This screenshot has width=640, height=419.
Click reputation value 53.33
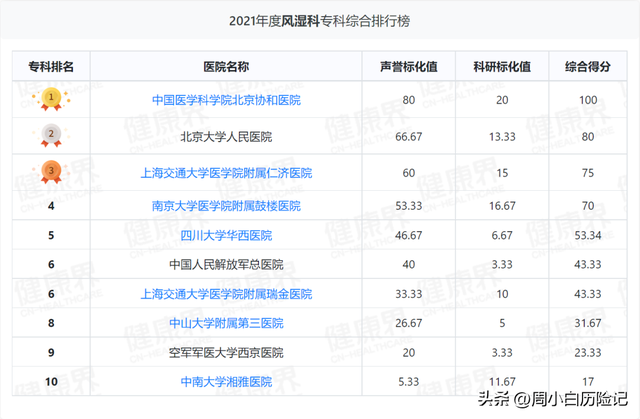(409, 206)
